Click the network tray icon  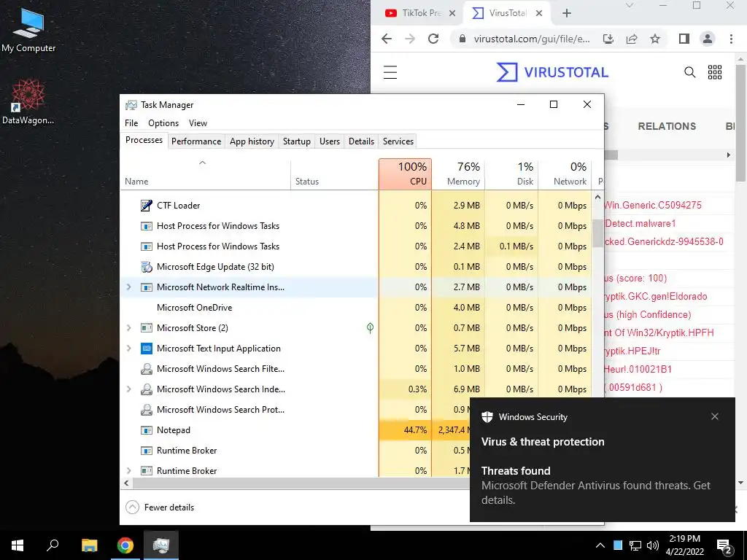(x=635, y=545)
